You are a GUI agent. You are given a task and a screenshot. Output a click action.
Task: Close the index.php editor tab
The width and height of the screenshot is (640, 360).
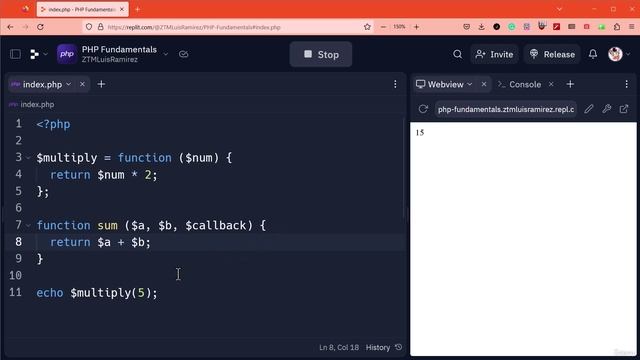[82, 84]
